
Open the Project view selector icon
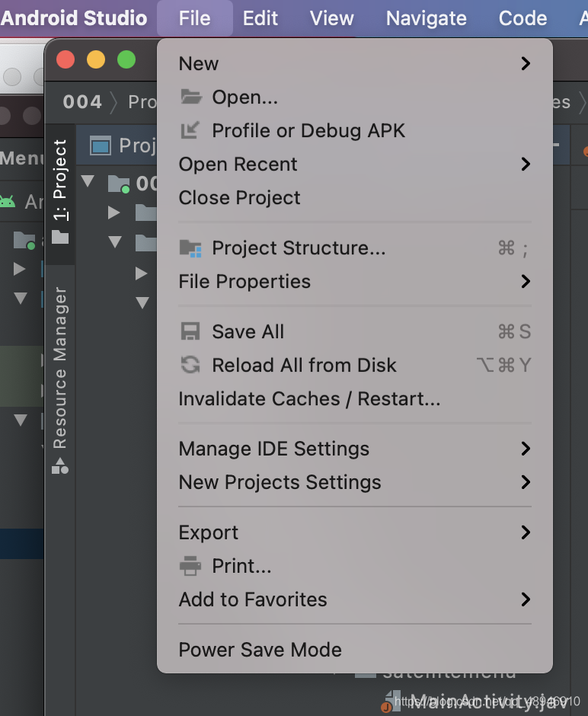click(101, 146)
